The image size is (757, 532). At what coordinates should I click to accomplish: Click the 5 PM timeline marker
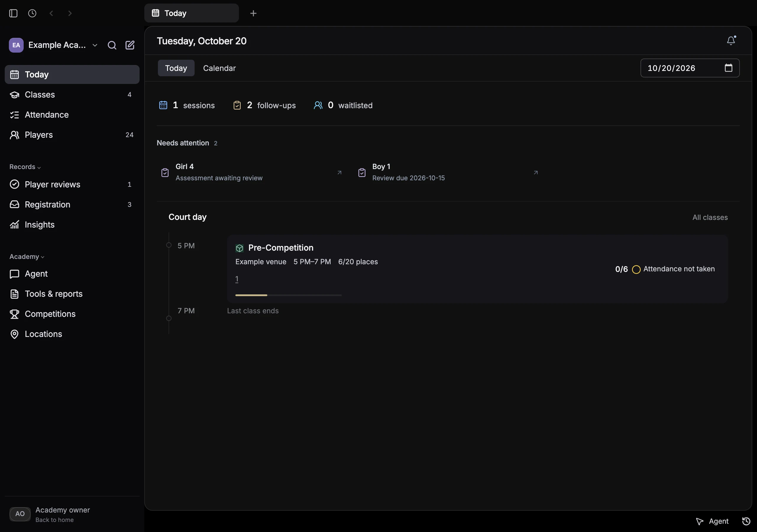tap(169, 245)
